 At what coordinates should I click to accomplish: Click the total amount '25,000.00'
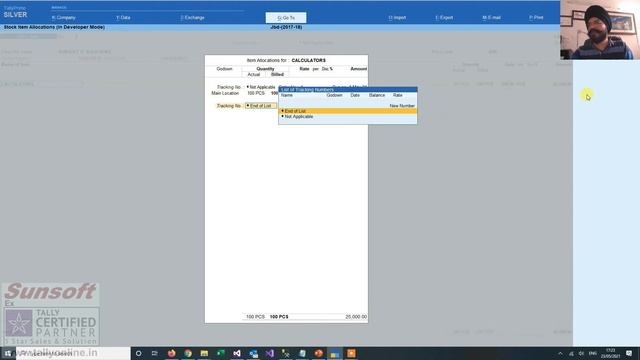356,317
